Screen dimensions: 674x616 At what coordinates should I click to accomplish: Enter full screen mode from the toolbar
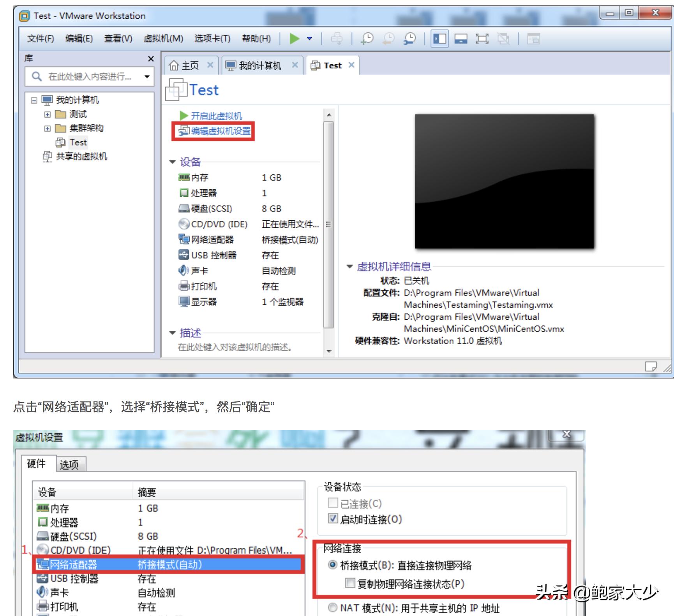pos(482,39)
